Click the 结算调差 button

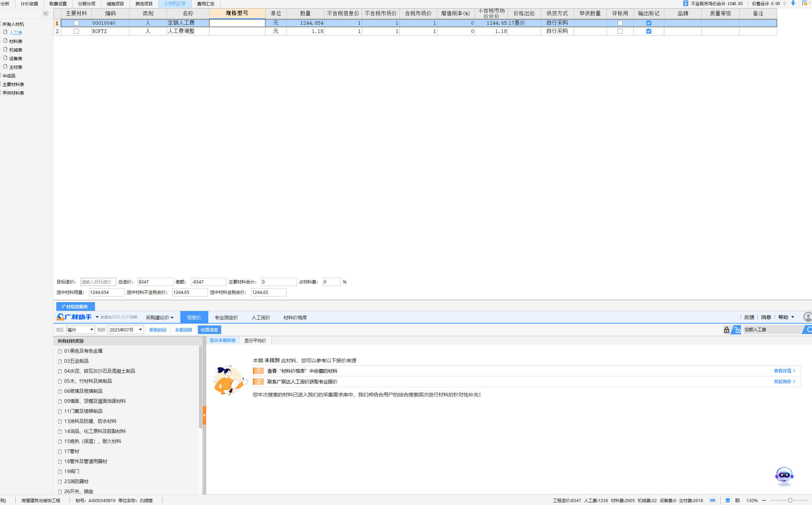tap(209, 330)
